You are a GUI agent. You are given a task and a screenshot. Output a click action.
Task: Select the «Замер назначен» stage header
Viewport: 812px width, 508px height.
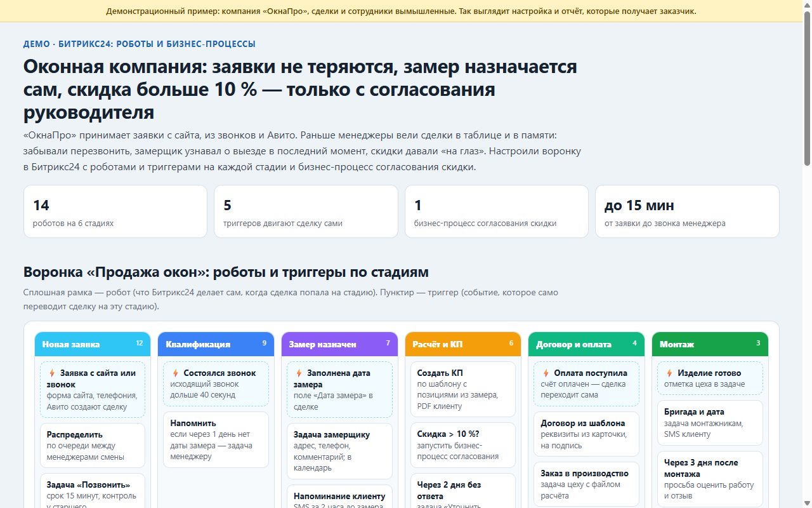[x=339, y=344]
